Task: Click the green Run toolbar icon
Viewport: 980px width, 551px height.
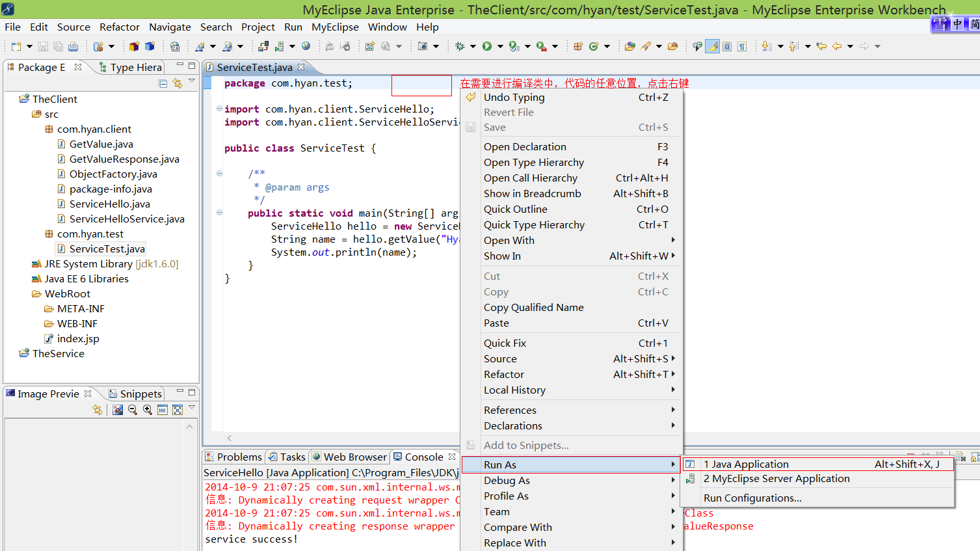Action: coord(487,46)
